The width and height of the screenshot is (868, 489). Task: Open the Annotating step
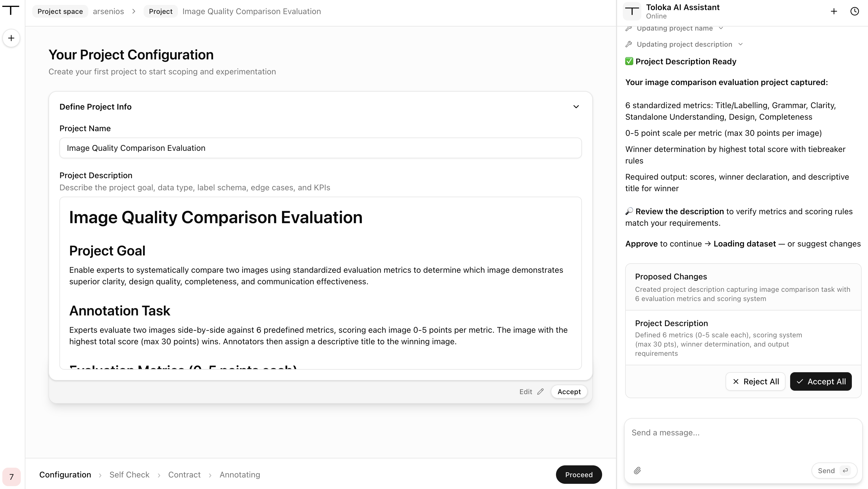pos(240,475)
